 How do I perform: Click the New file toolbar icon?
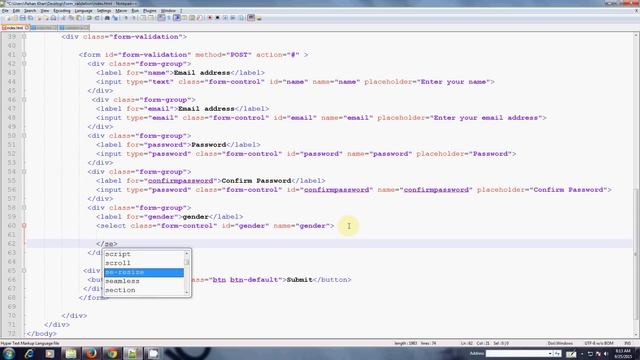[x=7, y=18]
